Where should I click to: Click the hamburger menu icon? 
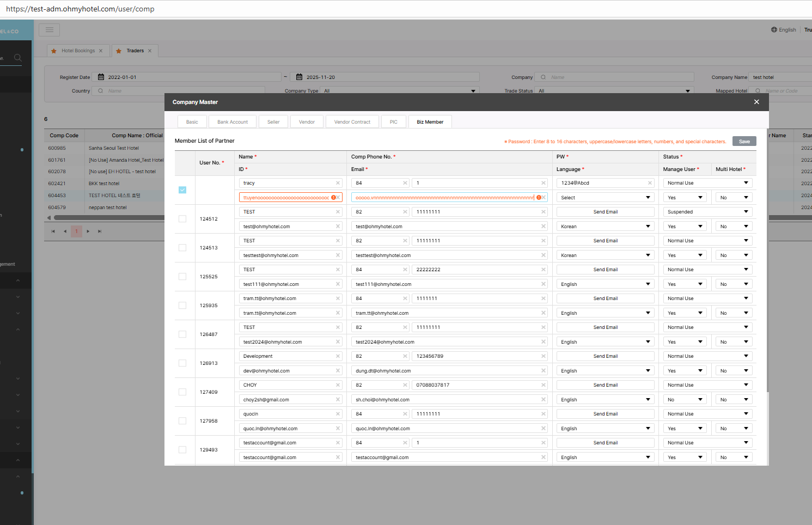point(50,30)
